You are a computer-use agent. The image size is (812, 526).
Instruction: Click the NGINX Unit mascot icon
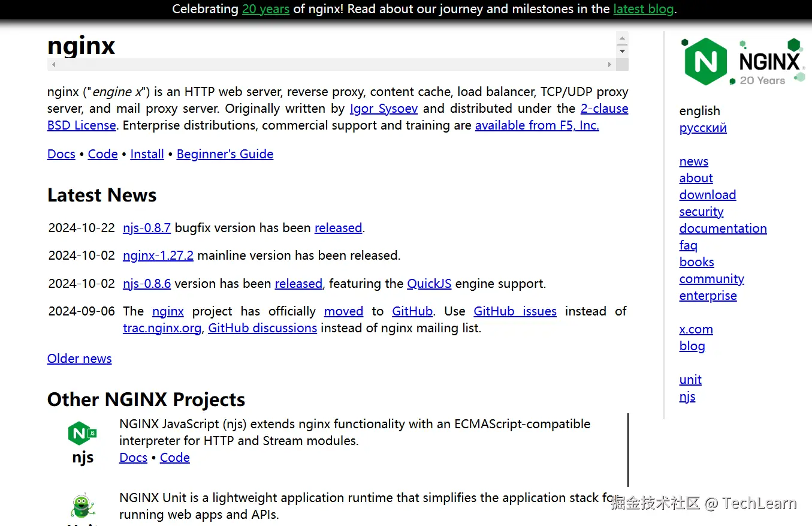pos(82,507)
